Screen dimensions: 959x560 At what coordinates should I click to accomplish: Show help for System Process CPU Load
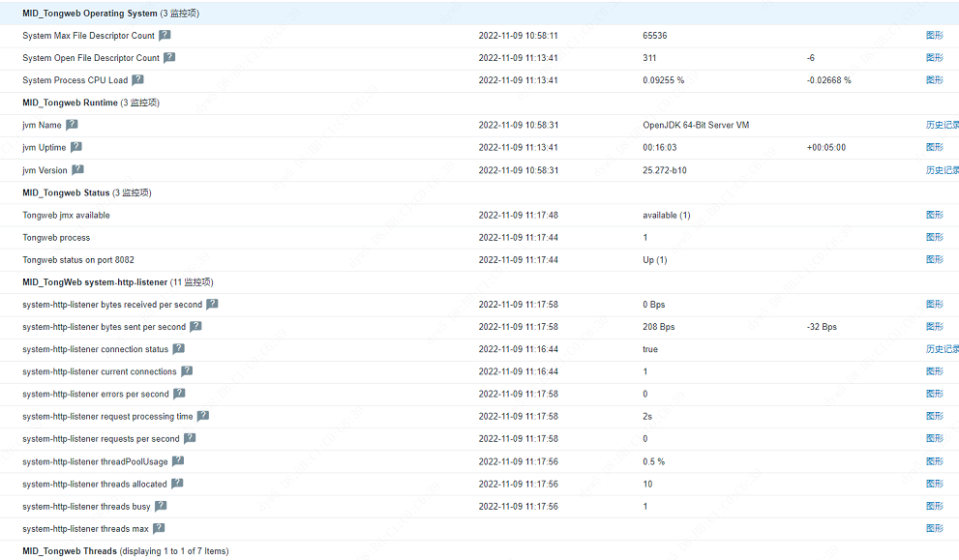pyautogui.click(x=137, y=79)
